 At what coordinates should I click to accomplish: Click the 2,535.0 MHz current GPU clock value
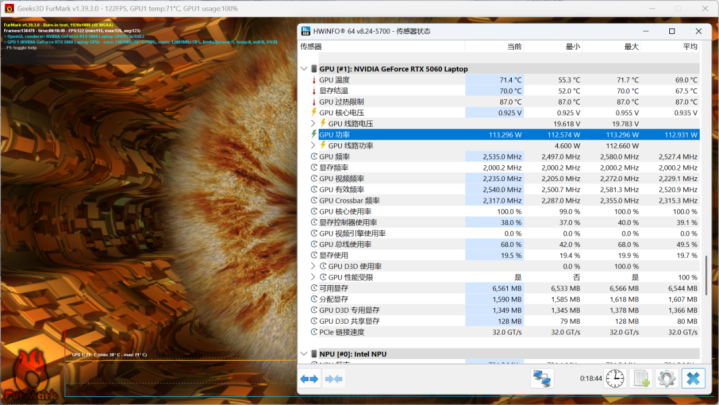click(x=502, y=156)
